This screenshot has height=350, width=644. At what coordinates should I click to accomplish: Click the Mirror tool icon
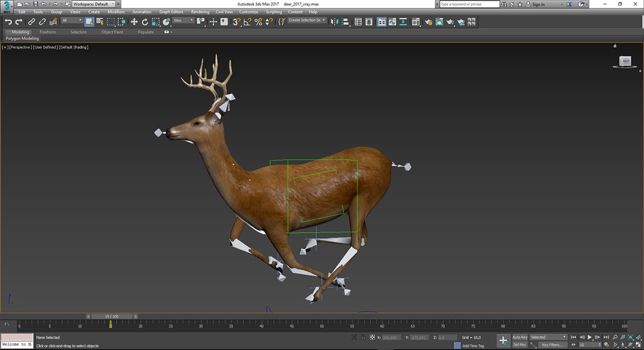pos(334,22)
